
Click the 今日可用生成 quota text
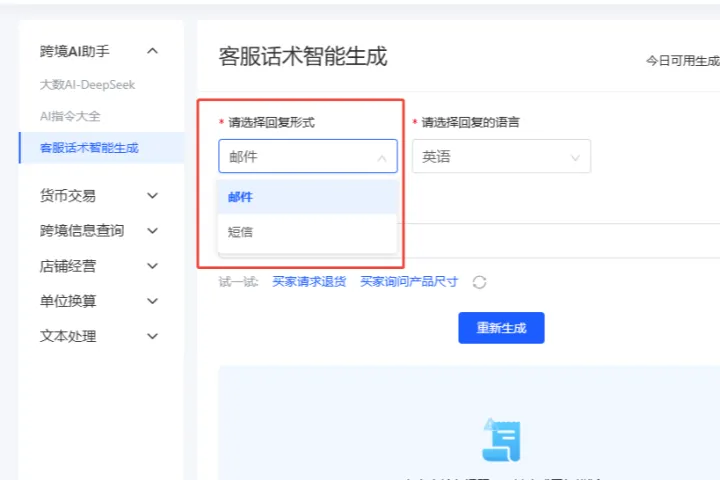point(683,61)
